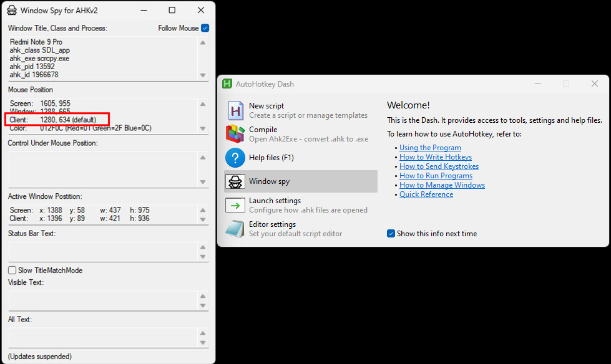Select the Editor settings entry text
Image resolution: width=611 pixels, height=364 pixels.
tap(272, 224)
